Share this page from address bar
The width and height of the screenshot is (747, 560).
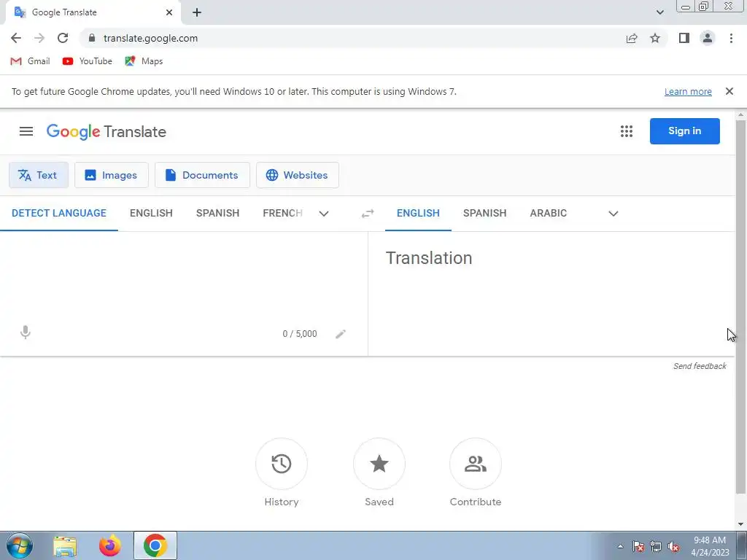coord(632,38)
